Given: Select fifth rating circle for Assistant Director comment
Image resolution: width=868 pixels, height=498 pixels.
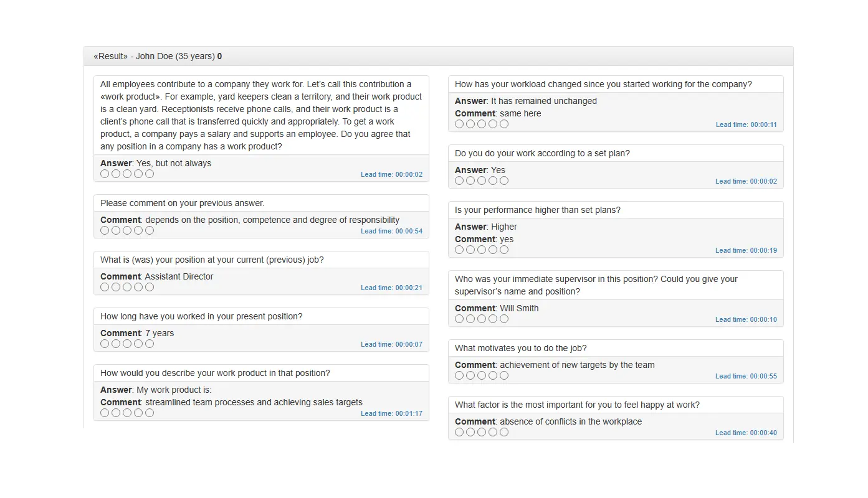Looking at the screenshot, I should (150, 288).
